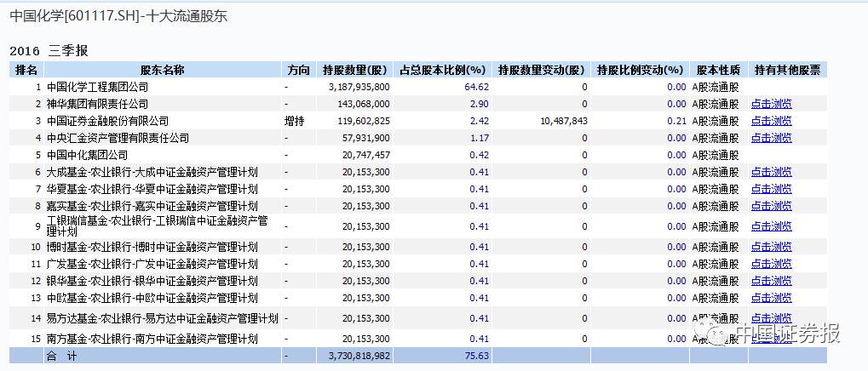Screen dimensions: 868x371
Task: Click the ratio change value 0.21
Action: [676, 121]
